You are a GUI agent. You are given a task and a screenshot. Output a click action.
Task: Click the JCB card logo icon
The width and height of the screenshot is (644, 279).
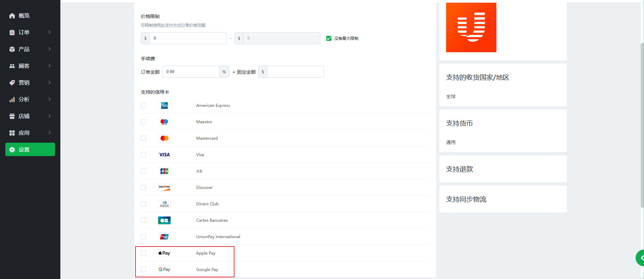(164, 171)
